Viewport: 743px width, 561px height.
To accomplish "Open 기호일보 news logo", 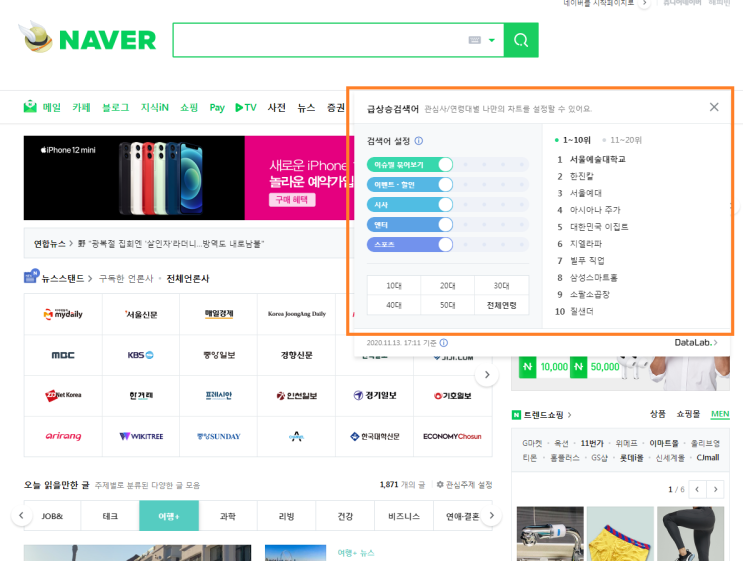I will [x=453, y=396].
